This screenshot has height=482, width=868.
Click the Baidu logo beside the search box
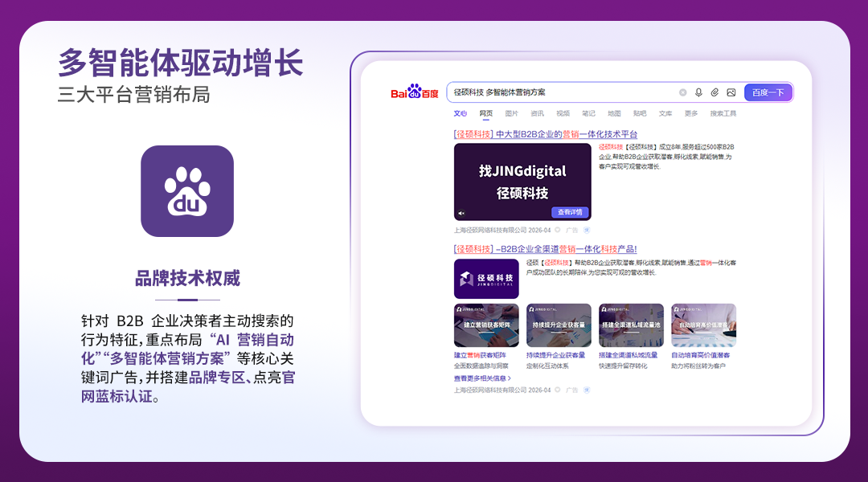[414, 92]
